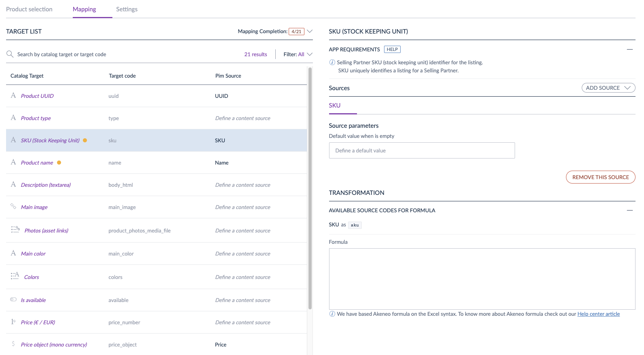Click Remove This Source button

pyautogui.click(x=600, y=177)
